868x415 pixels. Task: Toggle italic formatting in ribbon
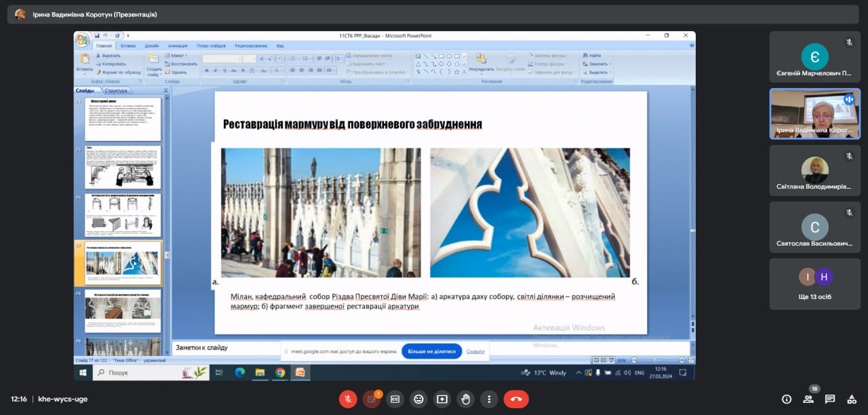(214, 70)
